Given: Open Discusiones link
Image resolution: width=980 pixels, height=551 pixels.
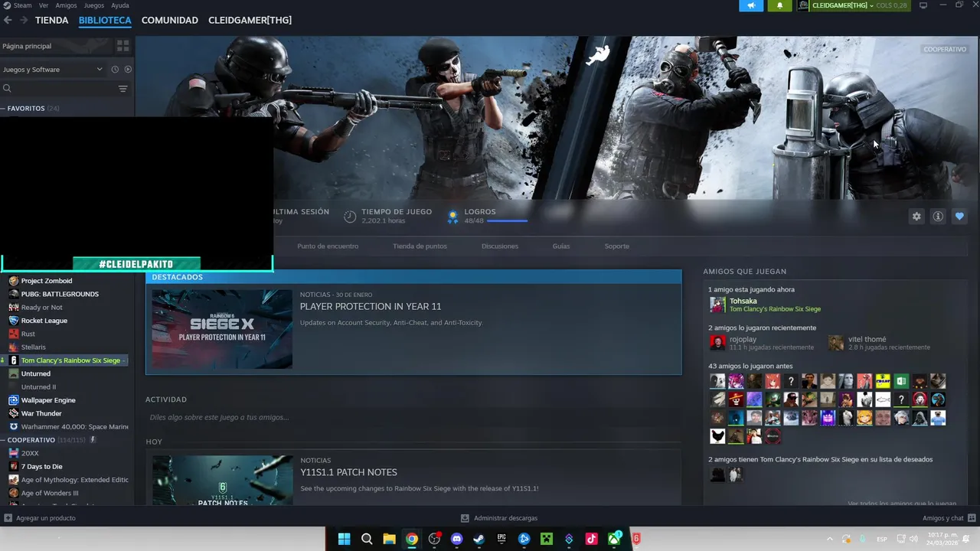Looking at the screenshot, I should click(500, 246).
